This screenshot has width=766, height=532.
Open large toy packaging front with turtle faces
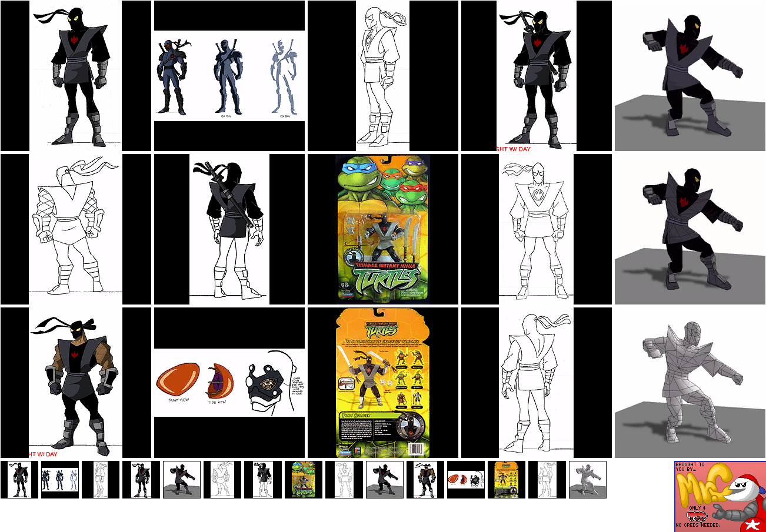tap(383, 229)
